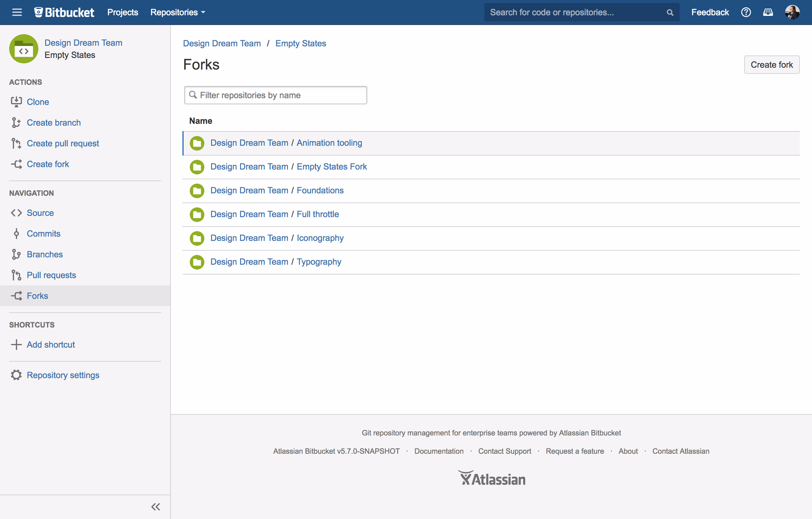Image resolution: width=812 pixels, height=519 pixels.
Task: Click the Pull requests icon
Action: [16, 275]
